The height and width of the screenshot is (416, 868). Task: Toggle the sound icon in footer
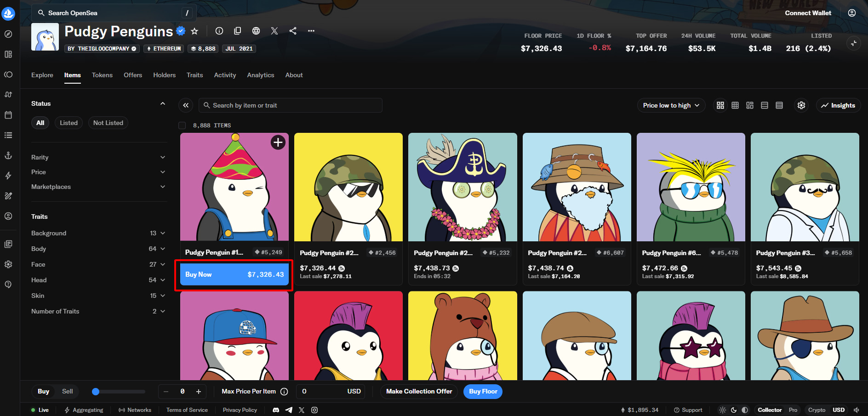(857, 410)
